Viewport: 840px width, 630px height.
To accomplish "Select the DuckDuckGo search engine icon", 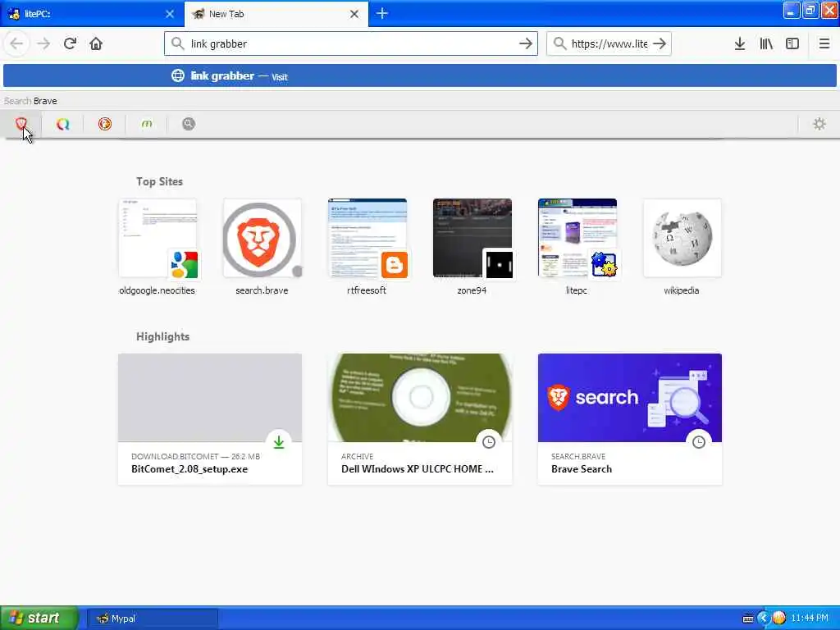I will coord(104,125).
